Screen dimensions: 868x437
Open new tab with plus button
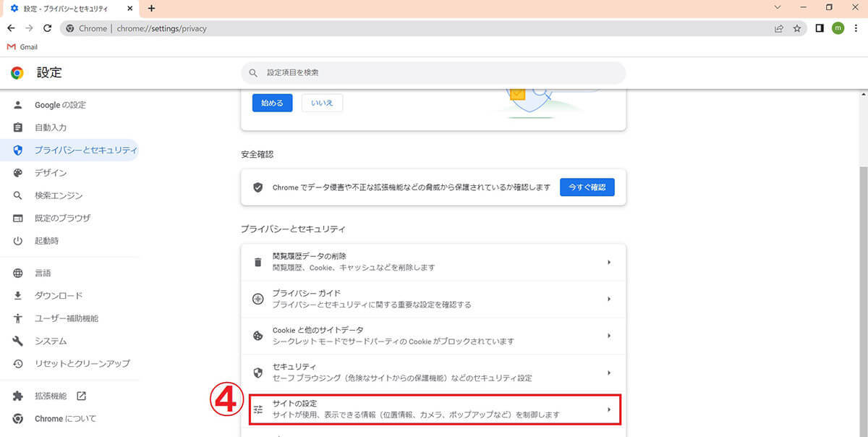(x=151, y=8)
